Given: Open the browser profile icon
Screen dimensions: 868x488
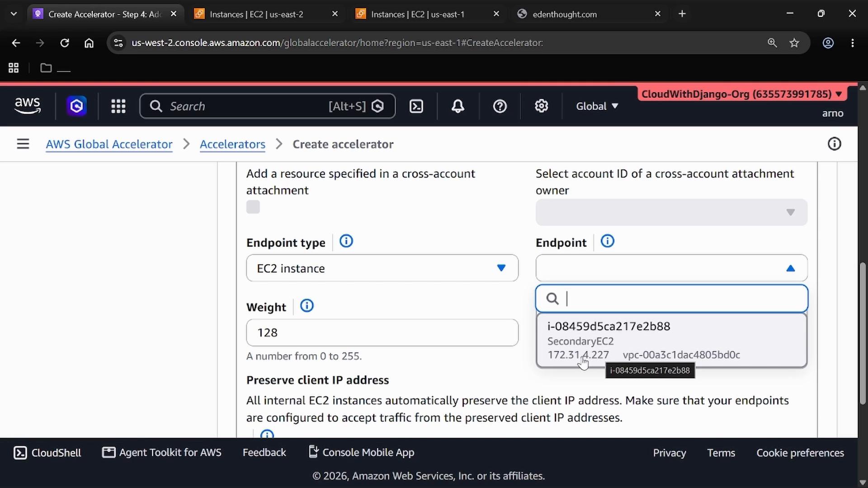Looking at the screenshot, I should point(828,43).
